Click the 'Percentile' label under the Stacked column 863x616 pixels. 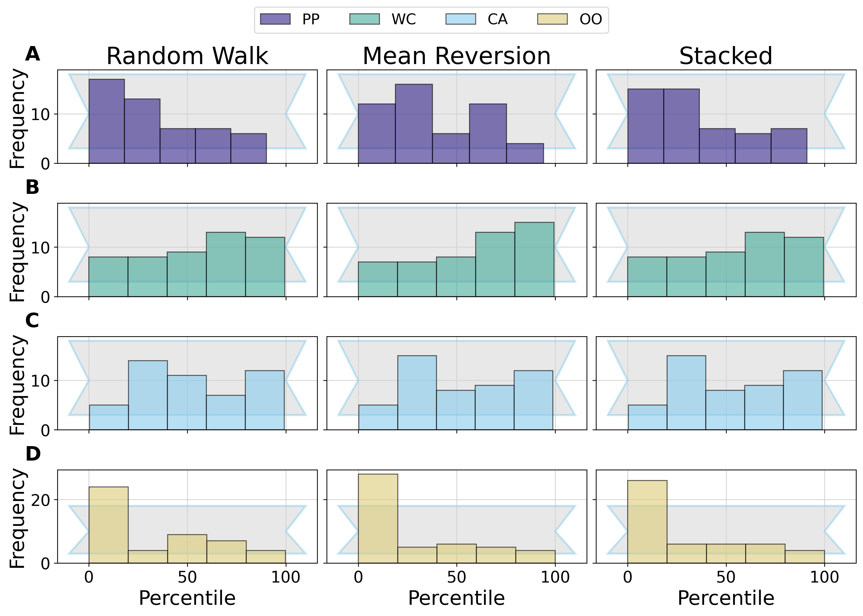pyautogui.click(x=726, y=598)
